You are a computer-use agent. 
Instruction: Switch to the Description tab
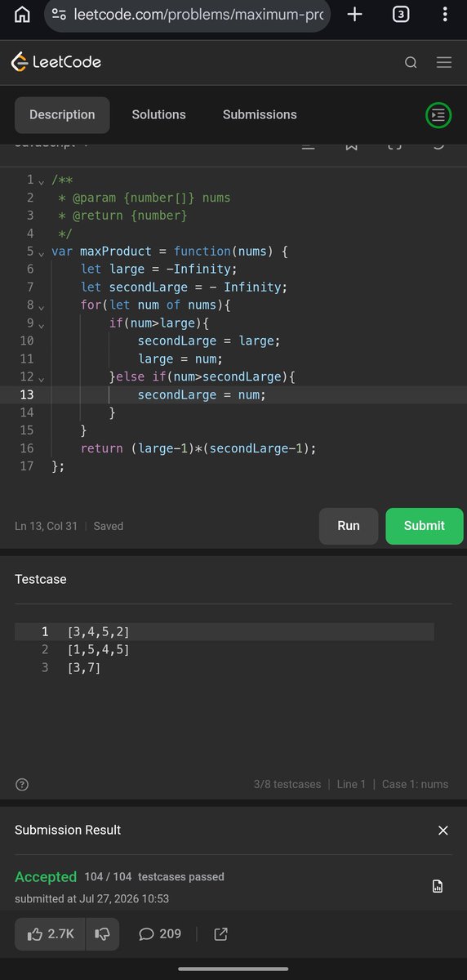click(x=62, y=115)
